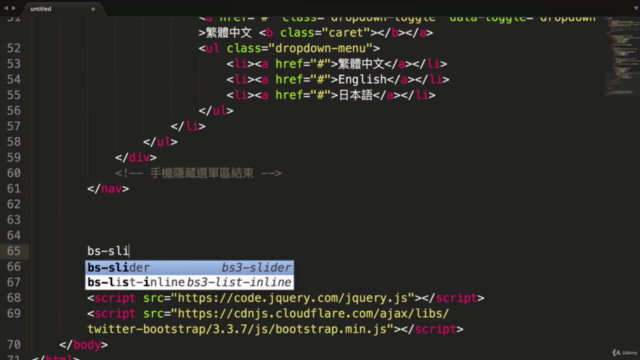The height and width of the screenshot is (360, 640).
Task: Click the jquery.js script URL
Action: point(293,298)
